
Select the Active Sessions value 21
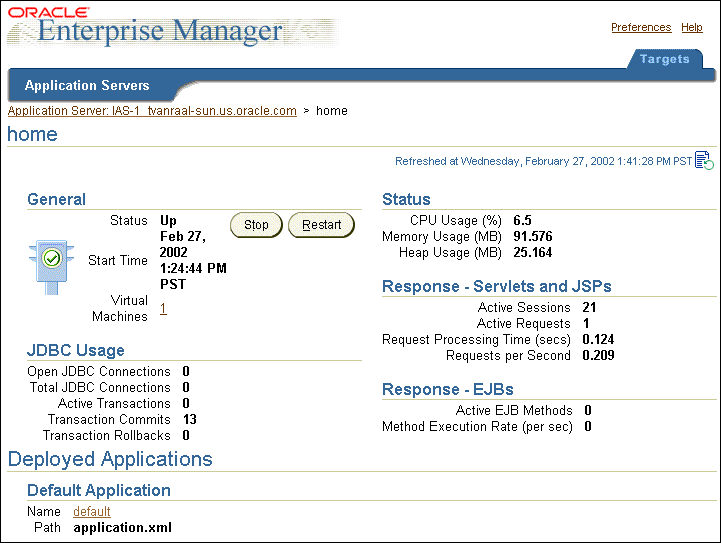click(x=589, y=307)
